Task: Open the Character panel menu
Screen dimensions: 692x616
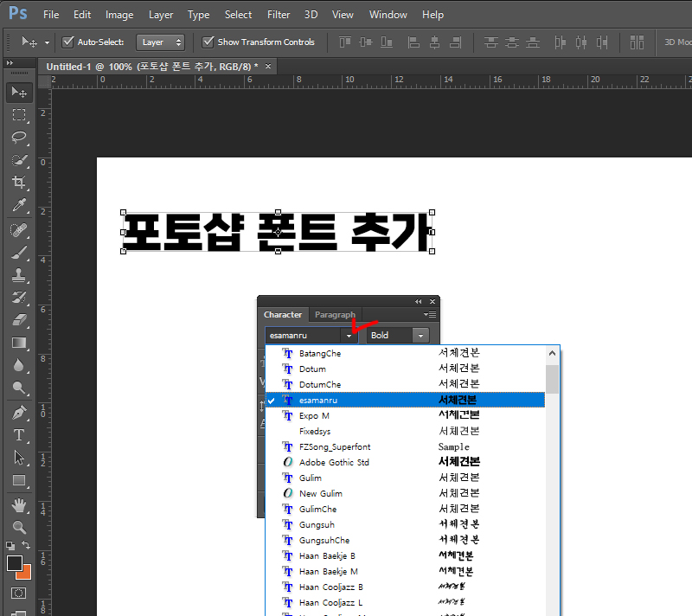Action: [x=432, y=315]
